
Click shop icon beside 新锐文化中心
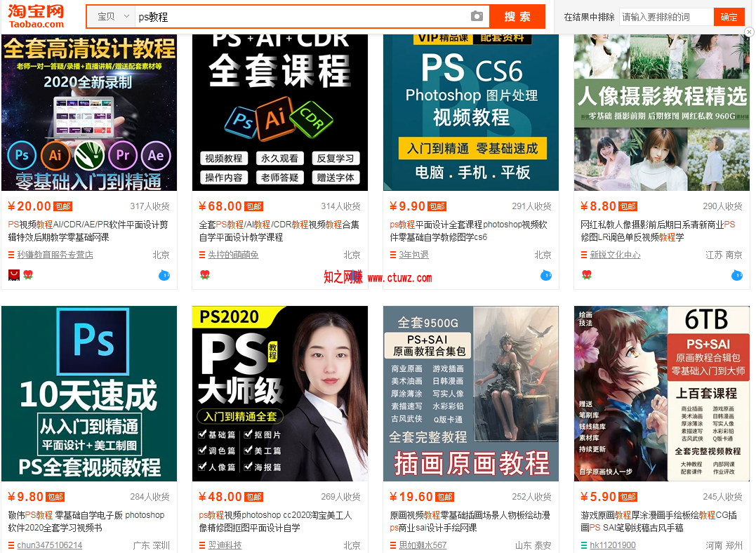584,255
